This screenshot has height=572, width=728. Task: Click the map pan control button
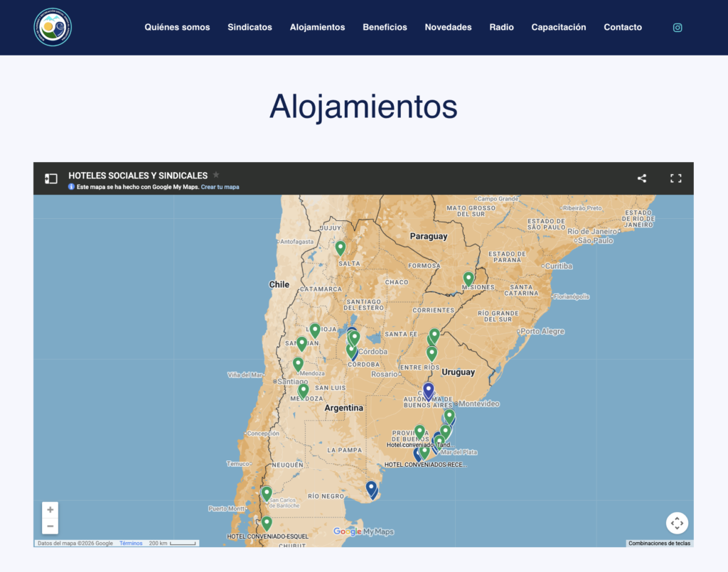[x=677, y=523]
